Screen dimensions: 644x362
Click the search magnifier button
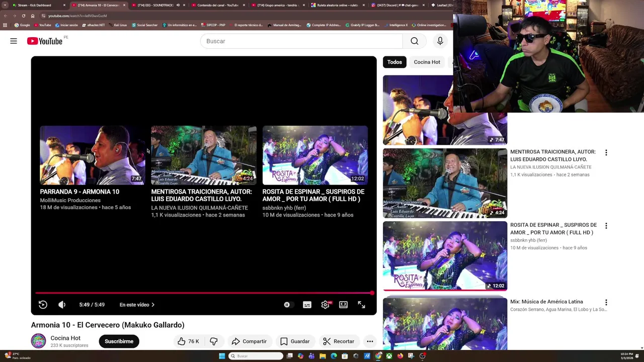[x=415, y=41]
